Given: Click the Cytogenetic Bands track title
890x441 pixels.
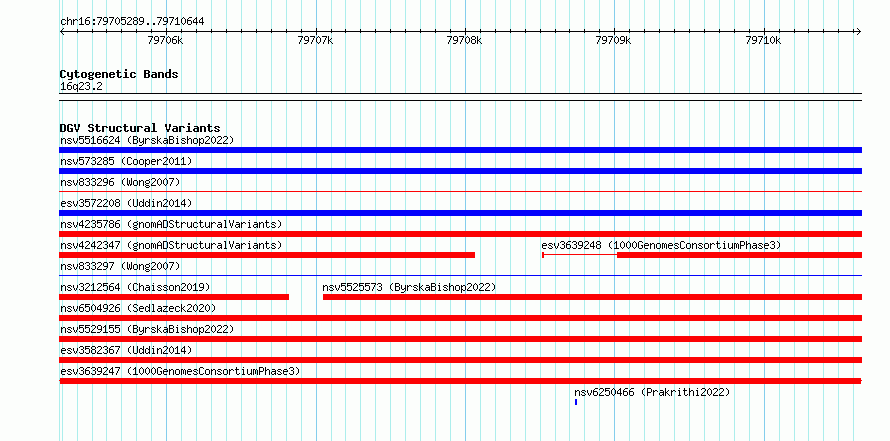Looking at the screenshot, I should coord(119,74).
